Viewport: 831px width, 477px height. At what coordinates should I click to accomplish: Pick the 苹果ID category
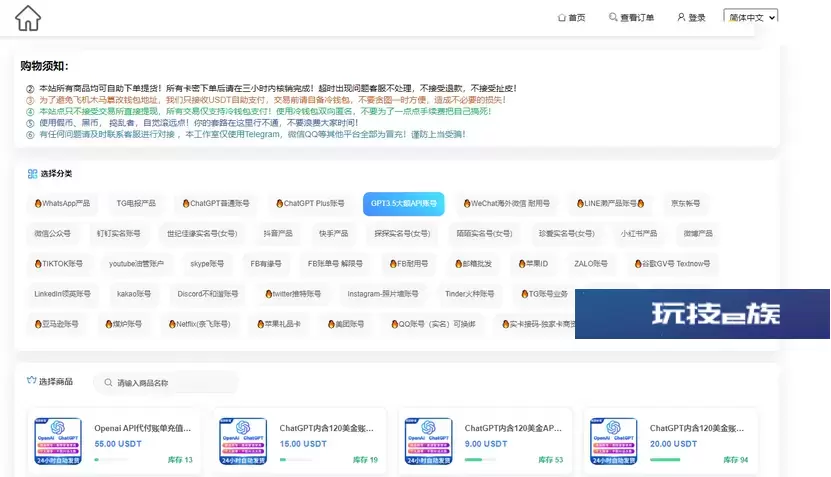[x=533, y=264]
